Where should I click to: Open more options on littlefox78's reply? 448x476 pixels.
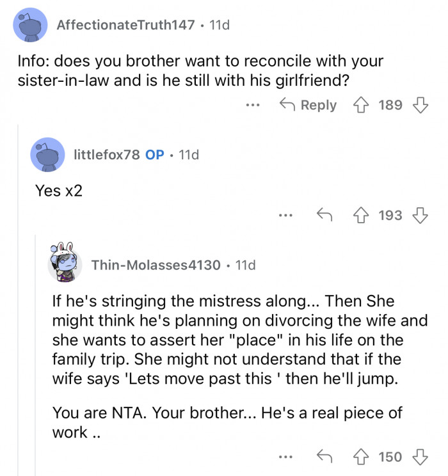[285, 216]
